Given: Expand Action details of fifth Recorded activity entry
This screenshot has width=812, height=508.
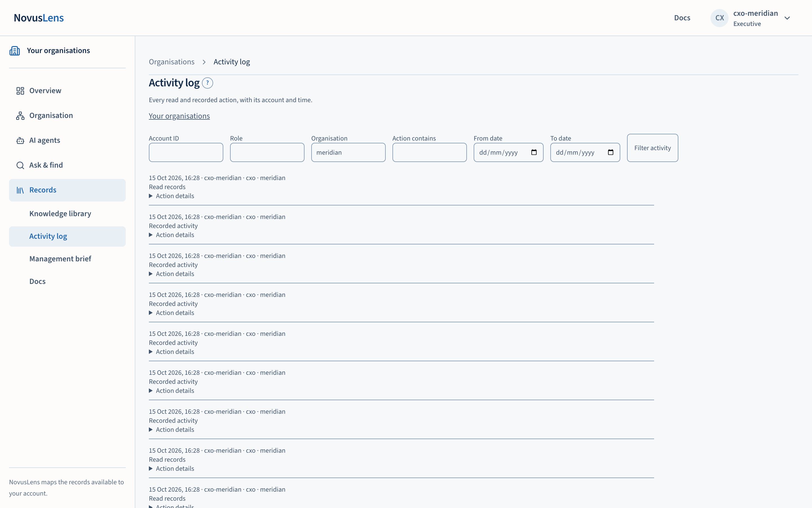Looking at the screenshot, I should (x=171, y=391).
